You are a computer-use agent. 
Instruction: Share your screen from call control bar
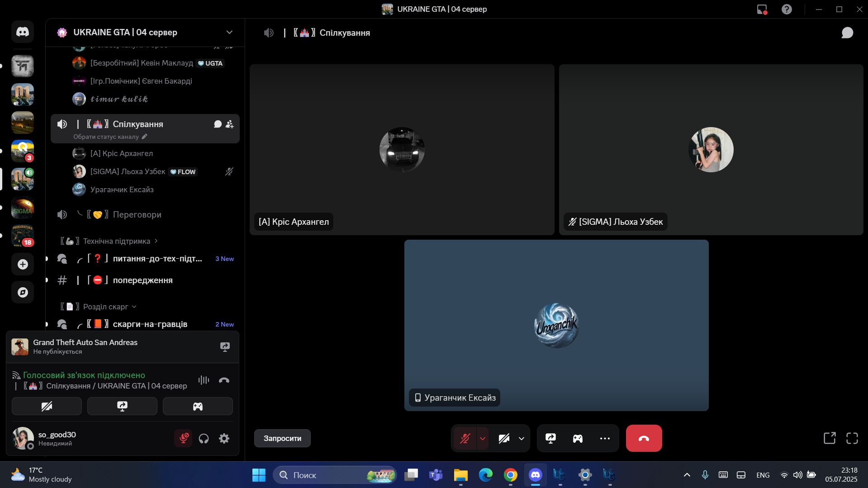(550, 438)
